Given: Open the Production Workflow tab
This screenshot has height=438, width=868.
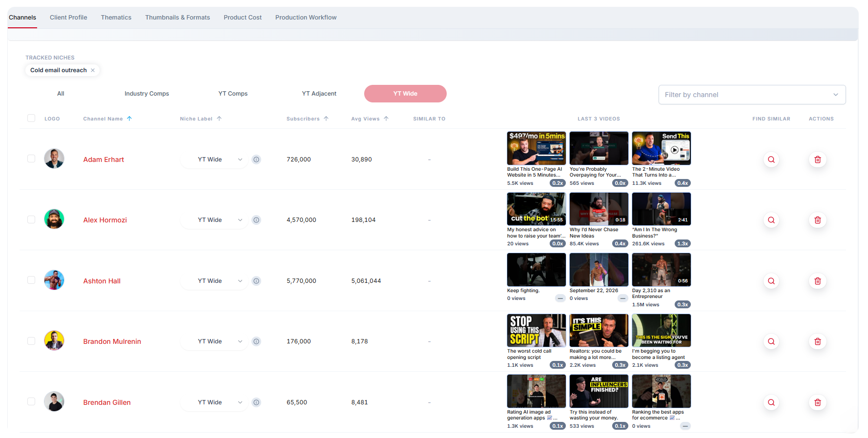Looking at the screenshot, I should [x=306, y=18].
